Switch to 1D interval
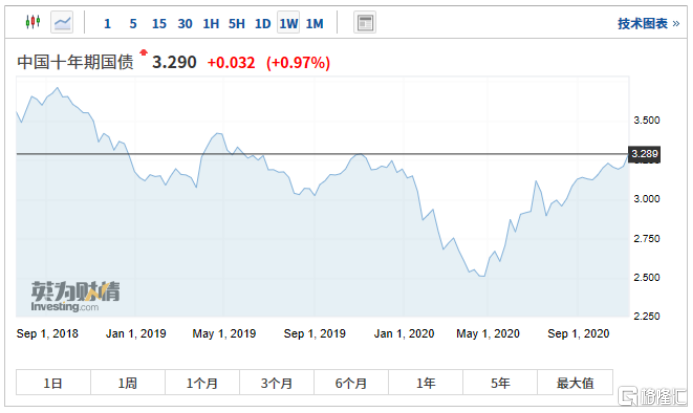This screenshot has height=413, width=693. point(263,23)
